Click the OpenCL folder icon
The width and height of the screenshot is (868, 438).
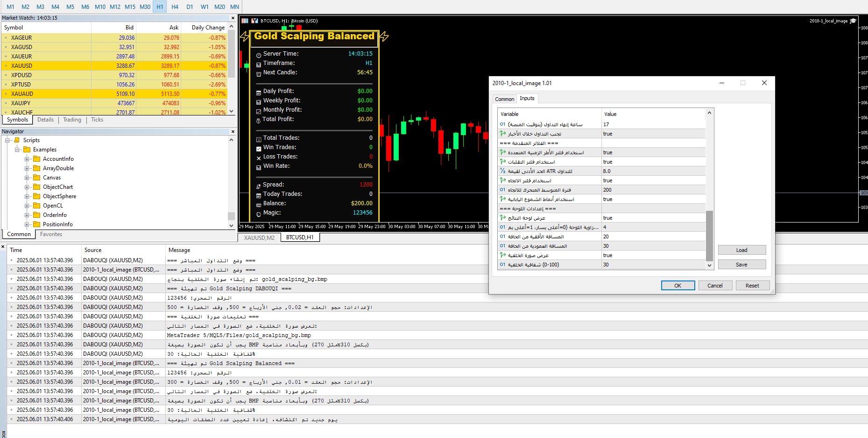tap(37, 206)
